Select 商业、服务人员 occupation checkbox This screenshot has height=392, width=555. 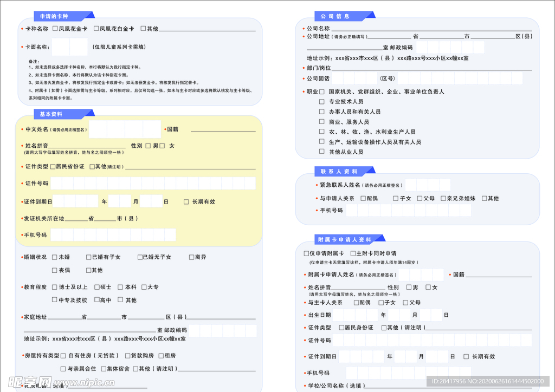[322, 122]
